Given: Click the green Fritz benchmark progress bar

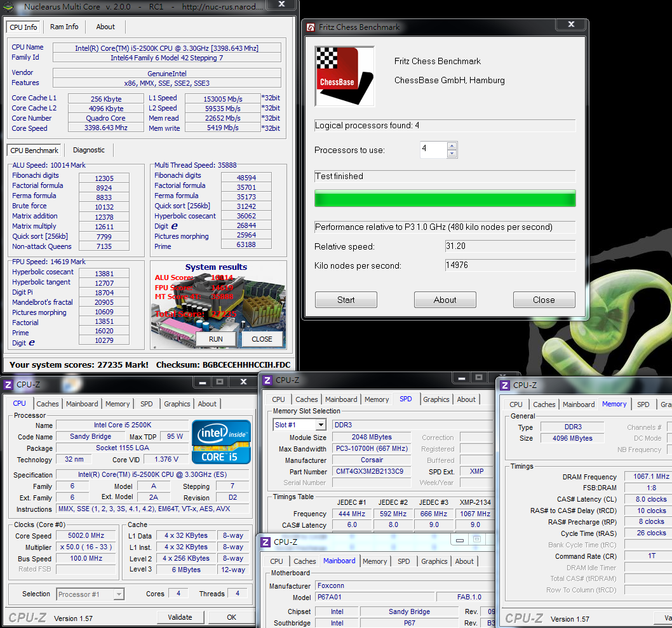Looking at the screenshot, I should coord(445,198).
